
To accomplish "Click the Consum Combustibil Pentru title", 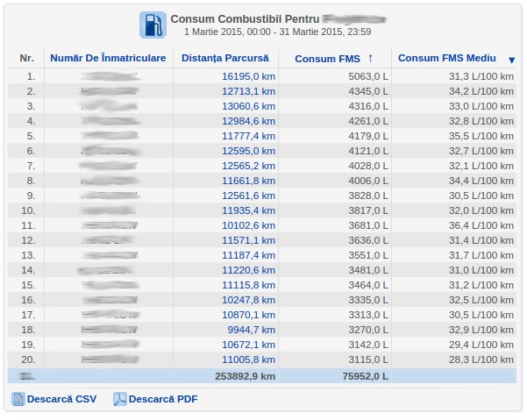I will (245, 19).
